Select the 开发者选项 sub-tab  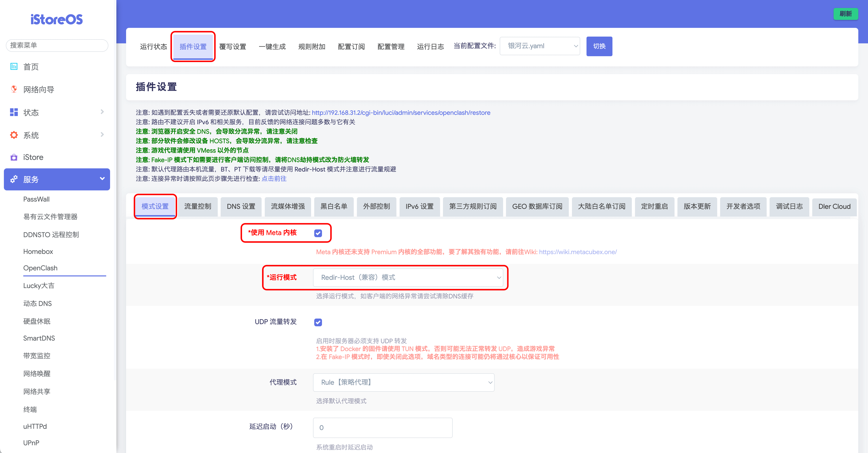(x=743, y=206)
